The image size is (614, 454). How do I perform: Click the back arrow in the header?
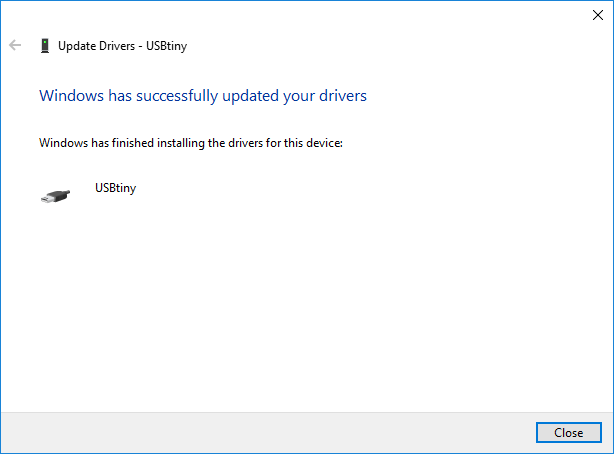coord(15,45)
